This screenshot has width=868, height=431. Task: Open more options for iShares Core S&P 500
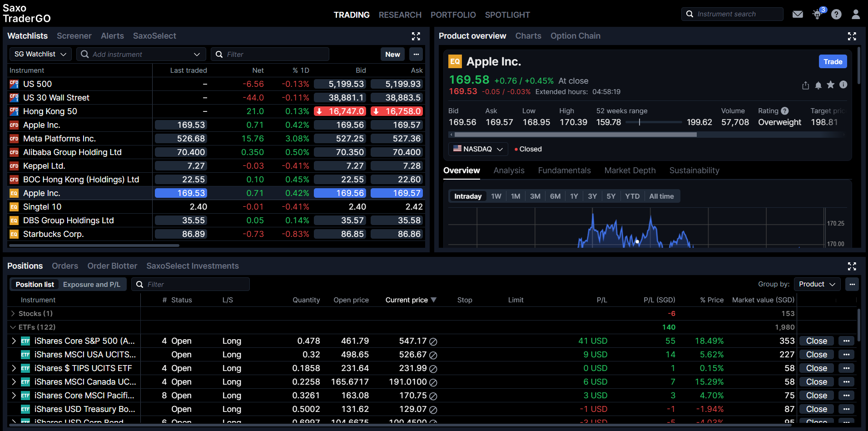[x=846, y=341]
